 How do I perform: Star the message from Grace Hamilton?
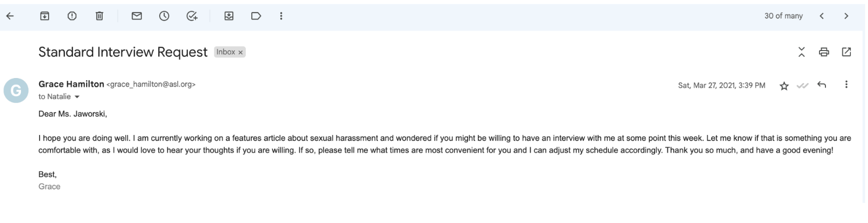coord(784,86)
